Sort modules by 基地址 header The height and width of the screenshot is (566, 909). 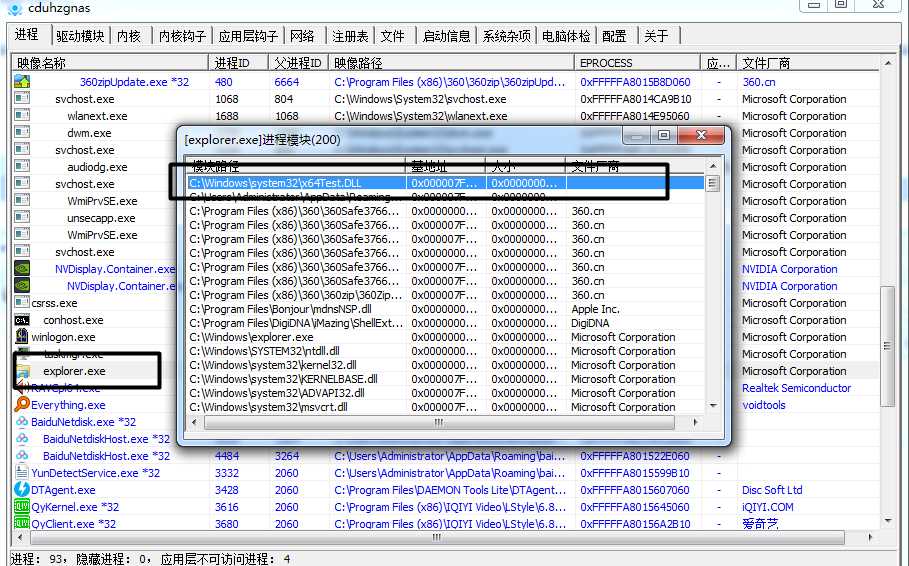click(x=445, y=166)
